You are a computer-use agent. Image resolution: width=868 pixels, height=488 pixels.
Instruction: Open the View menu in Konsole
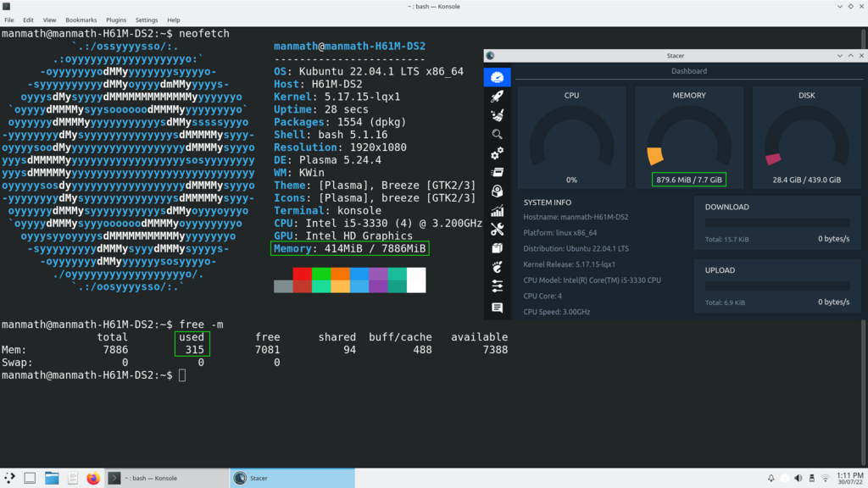[49, 20]
